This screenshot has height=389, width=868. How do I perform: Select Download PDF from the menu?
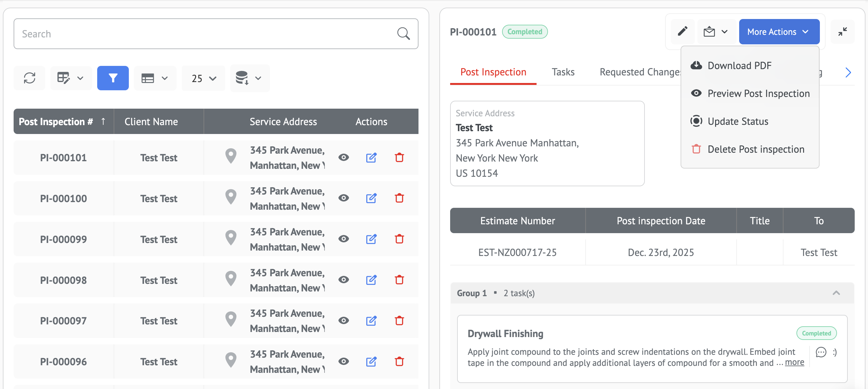click(739, 65)
